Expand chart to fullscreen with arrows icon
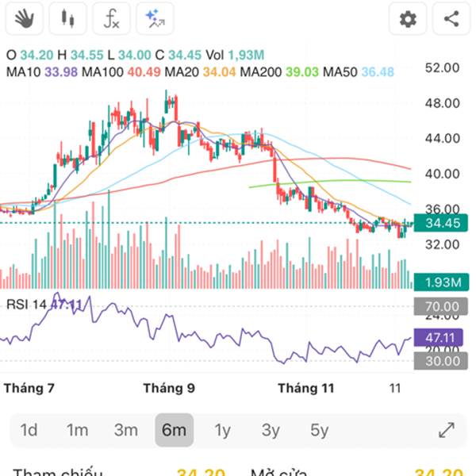 coord(446,430)
